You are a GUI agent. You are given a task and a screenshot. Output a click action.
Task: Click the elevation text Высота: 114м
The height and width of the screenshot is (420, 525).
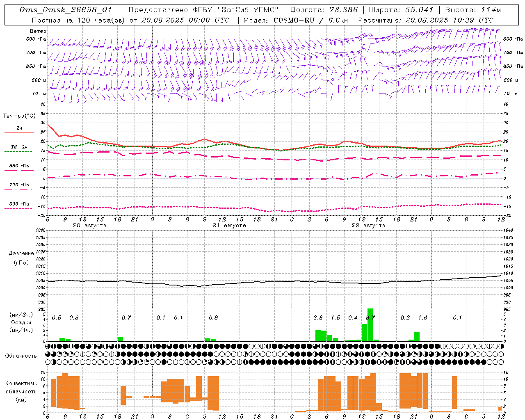tap(473, 10)
